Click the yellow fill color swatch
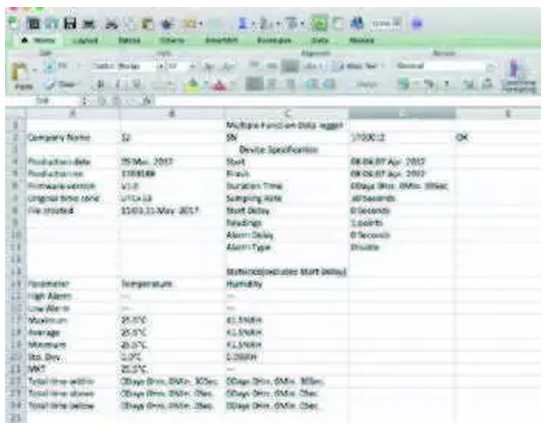 pyautogui.click(x=192, y=85)
